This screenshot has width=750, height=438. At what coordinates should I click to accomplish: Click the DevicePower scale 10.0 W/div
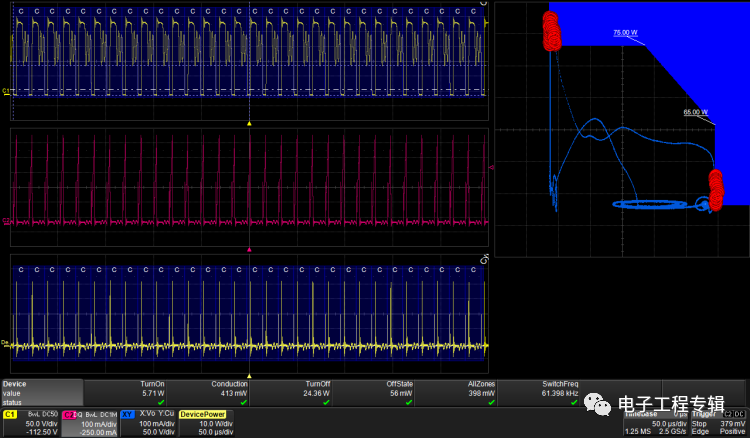(216, 424)
